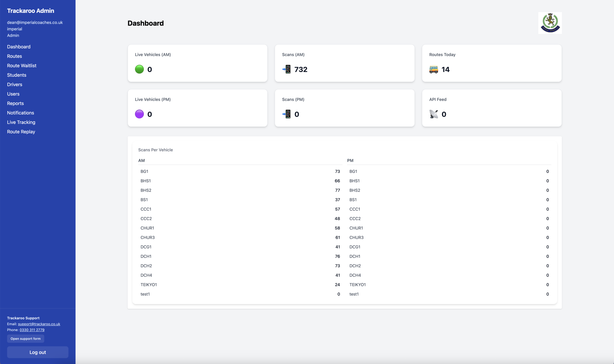Click the 0330 311 2779 phone link
The height and width of the screenshot is (364, 614).
click(32, 330)
